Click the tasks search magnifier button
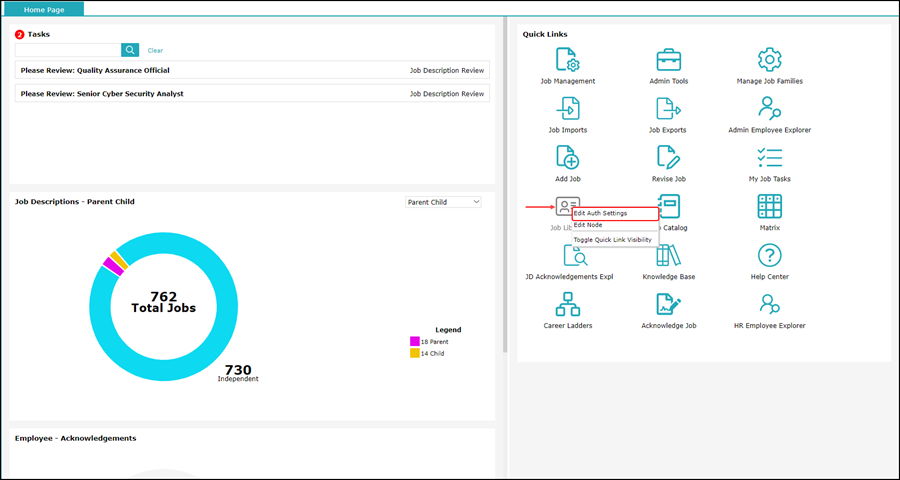The width and height of the screenshot is (900, 480). tap(130, 50)
